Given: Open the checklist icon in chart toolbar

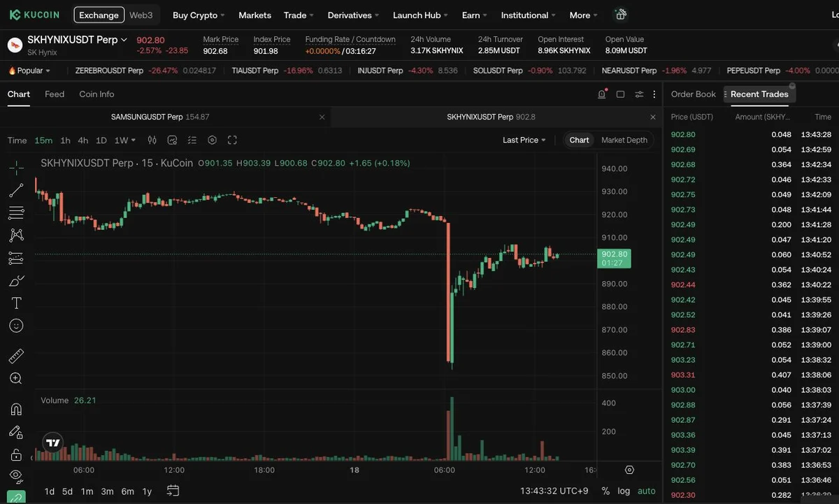Looking at the screenshot, I should coord(192,140).
